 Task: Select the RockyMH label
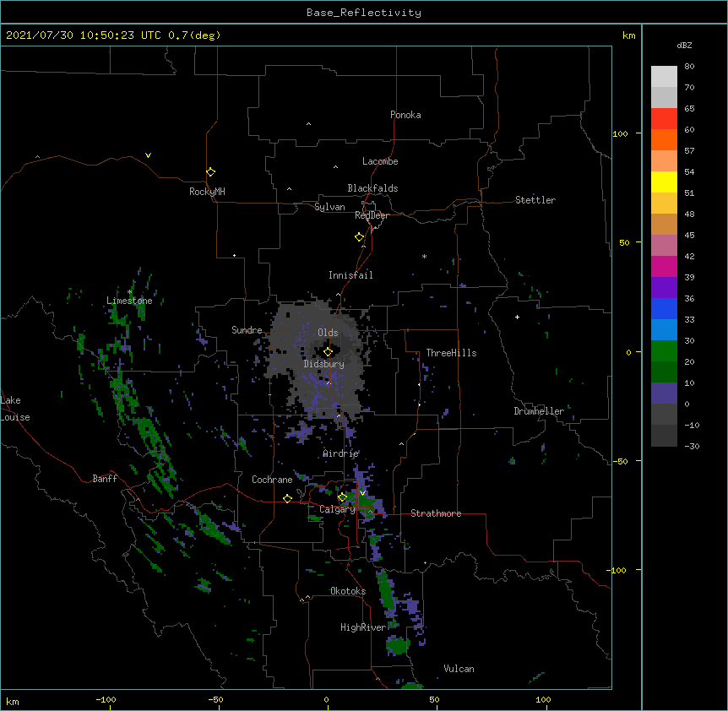[x=207, y=192]
